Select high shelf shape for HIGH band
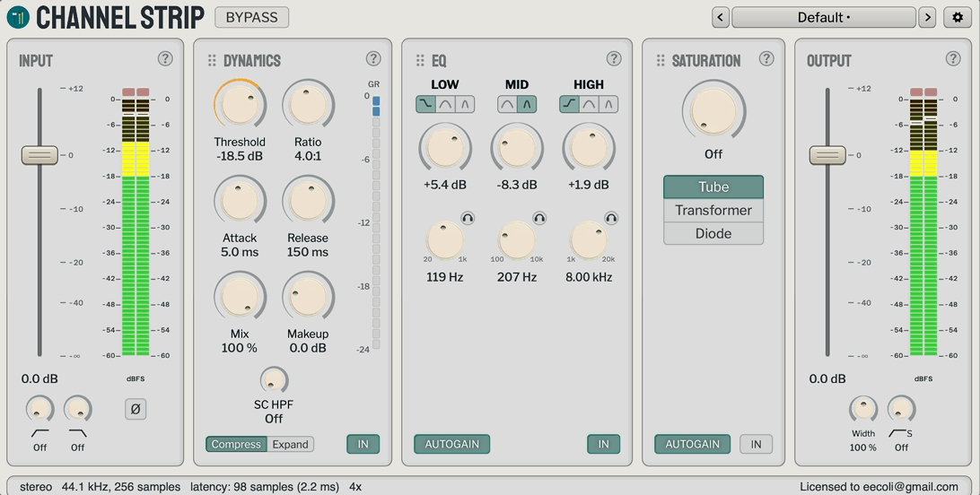Image resolution: width=980 pixels, height=495 pixels. [x=569, y=104]
